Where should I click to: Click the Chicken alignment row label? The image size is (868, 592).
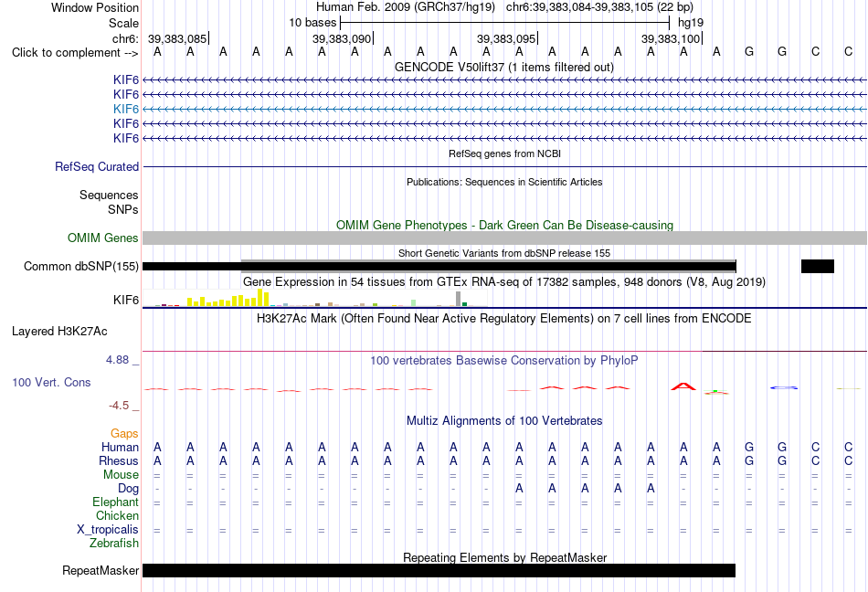point(117,515)
